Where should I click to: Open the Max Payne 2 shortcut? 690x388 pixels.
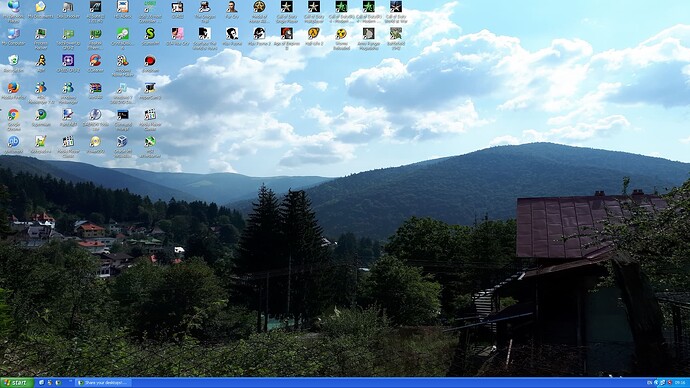pyautogui.click(x=259, y=34)
